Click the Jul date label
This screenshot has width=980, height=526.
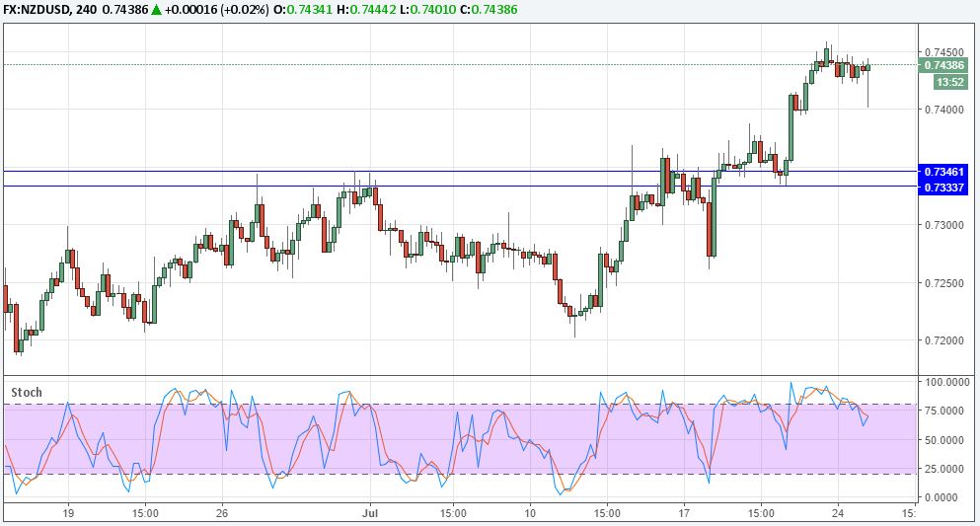coord(371,513)
